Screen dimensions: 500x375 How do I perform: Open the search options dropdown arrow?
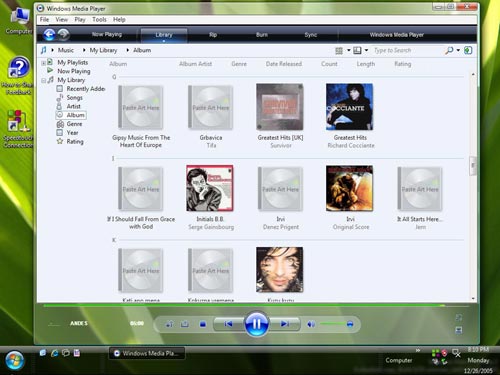click(x=458, y=50)
